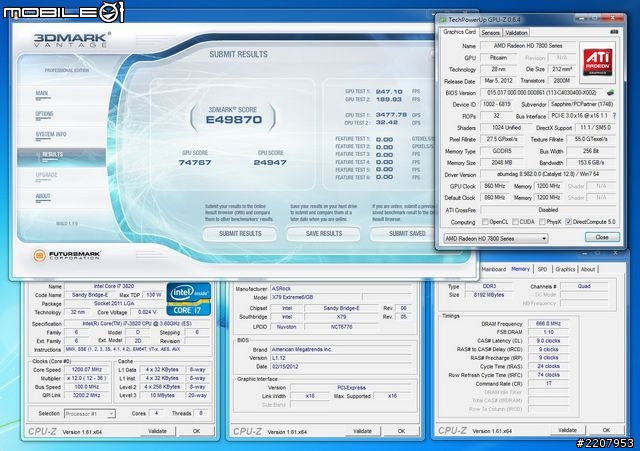The height and width of the screenshot is (451, 640).
Task: Click the GPU Test 1 value 247.10
Action: click(x=389, y=92)
